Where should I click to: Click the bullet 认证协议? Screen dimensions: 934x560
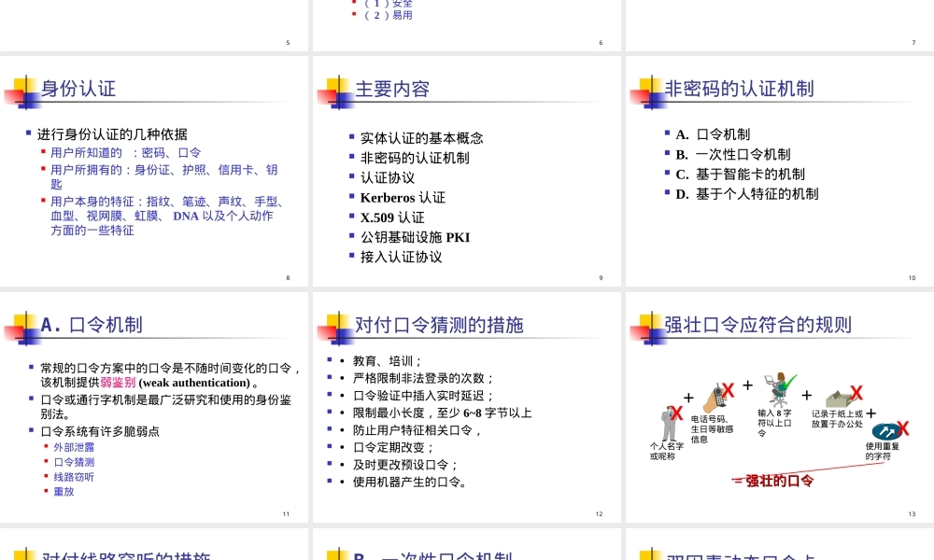pos(388,177)
